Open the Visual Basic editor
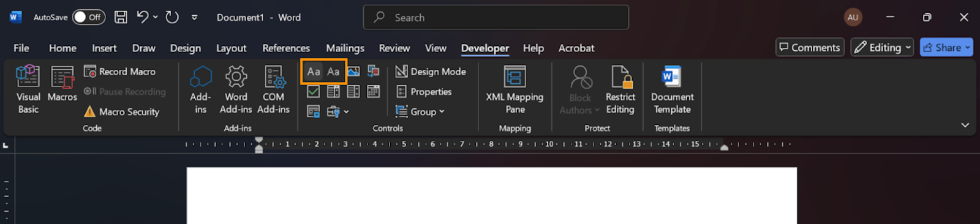The image size is (980, 224). tap(28, 89)
